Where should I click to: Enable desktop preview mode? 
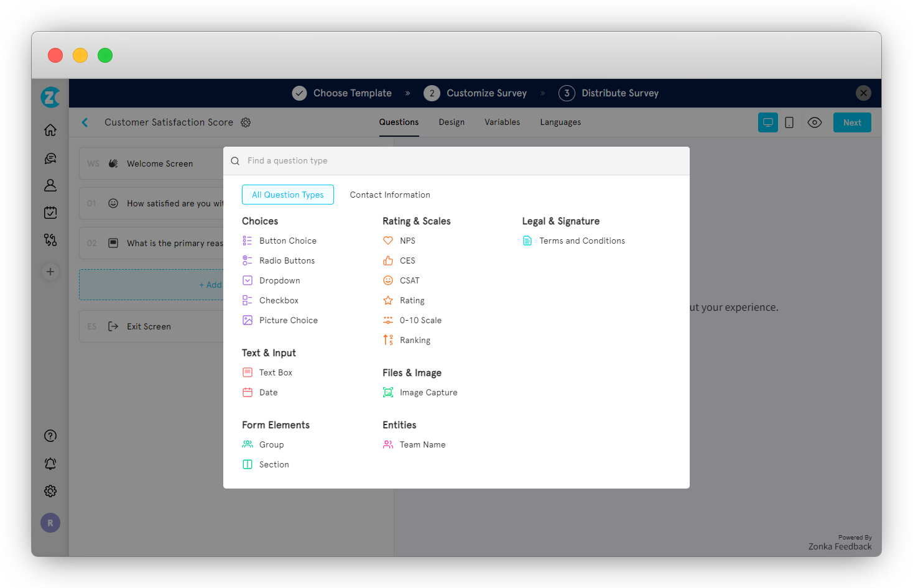767,122
